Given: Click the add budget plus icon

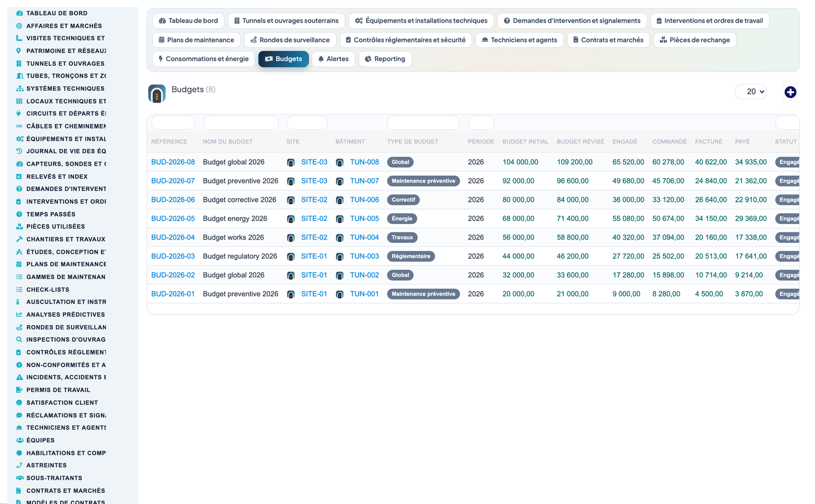Looking at the screenshot, I should (x=790, y=92).
